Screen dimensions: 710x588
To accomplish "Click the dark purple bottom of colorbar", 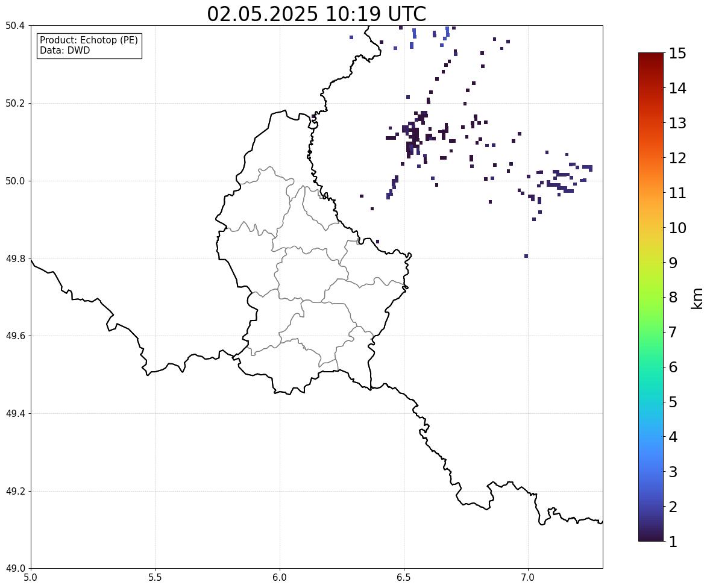I will [651, 536].
